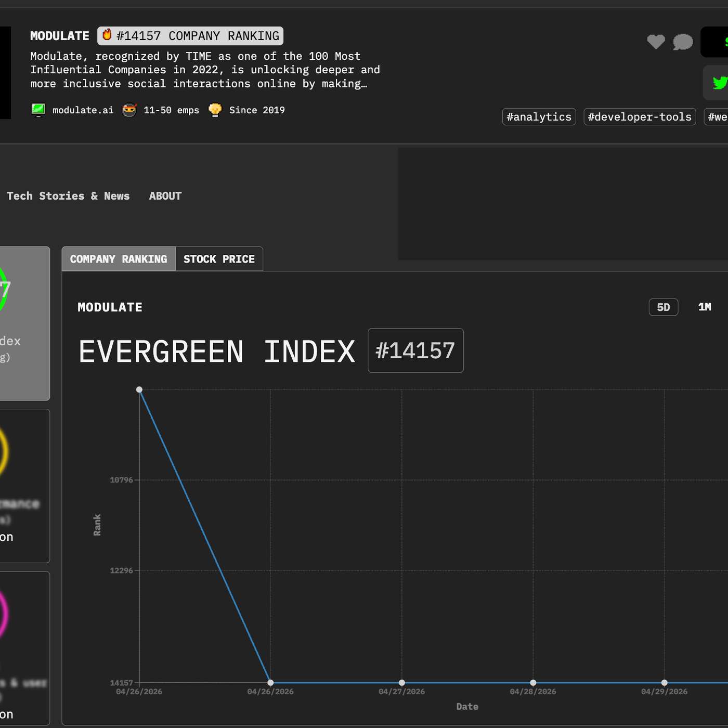Select the magenta ring card

tap(24, 648)
